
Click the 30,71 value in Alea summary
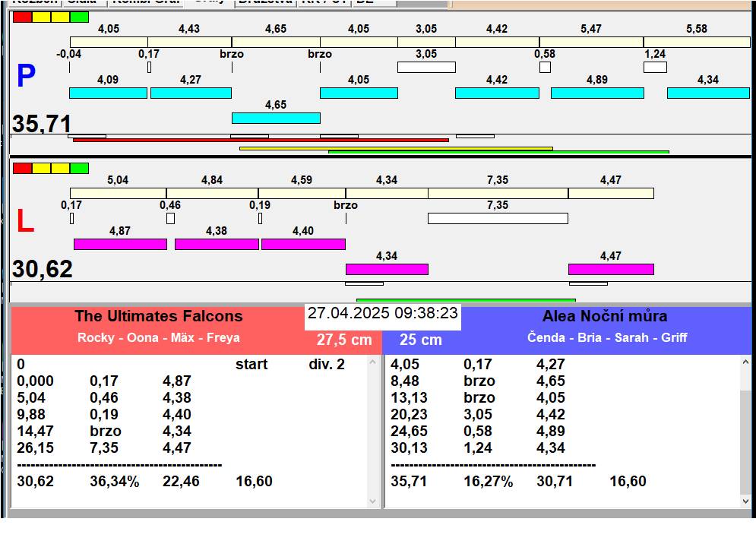tap(555, 481)
